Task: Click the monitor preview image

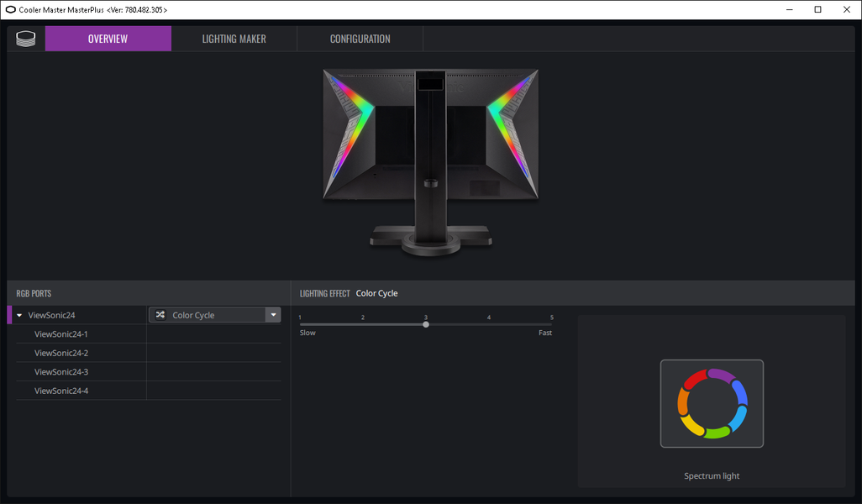Action: point(430,163)
